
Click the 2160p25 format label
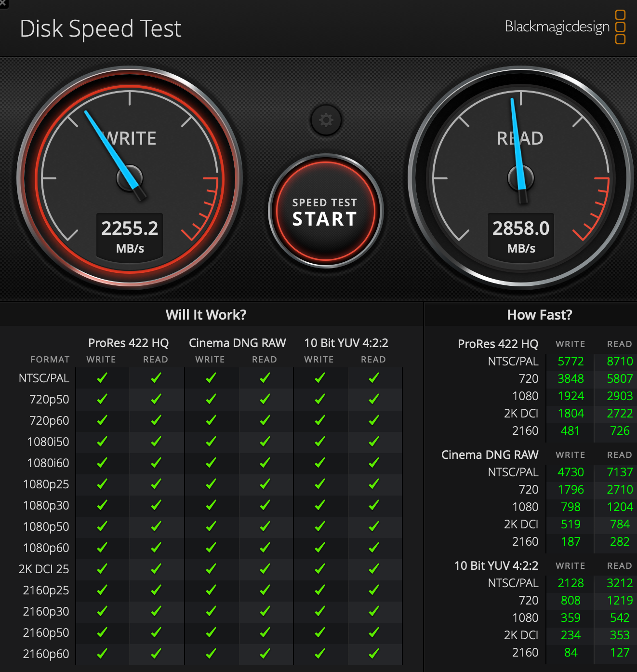click(x=46, y=591)
